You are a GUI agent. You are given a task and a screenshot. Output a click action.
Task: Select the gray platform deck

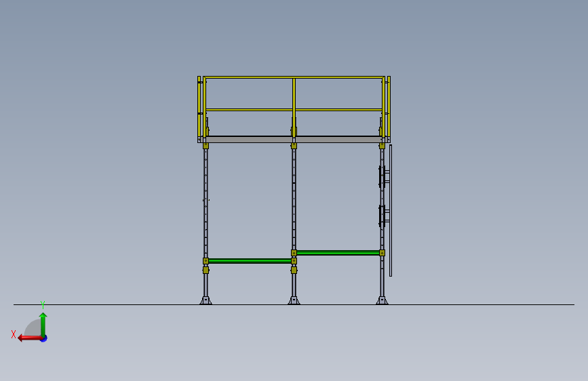pos(294,139)
